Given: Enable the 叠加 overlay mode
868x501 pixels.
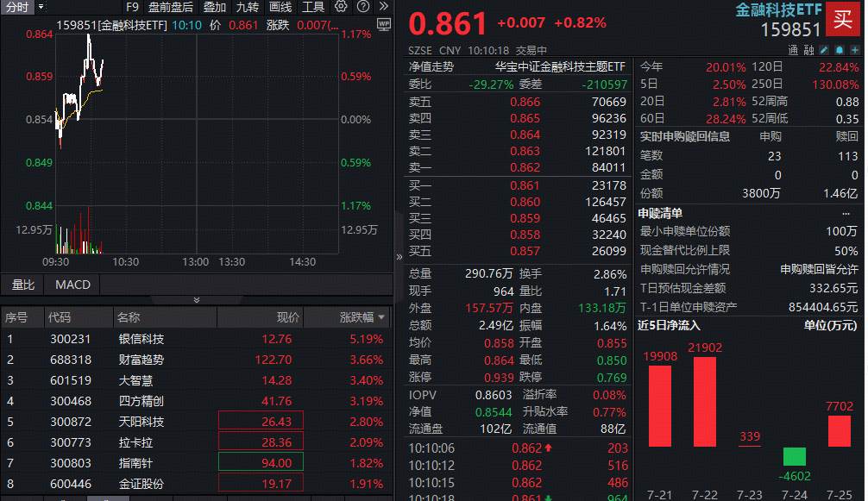Looking at the screenshot, I should pos(215,7).
